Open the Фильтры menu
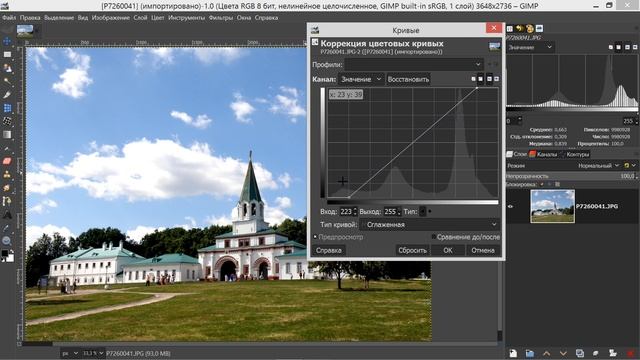 [x=220, y=18]
